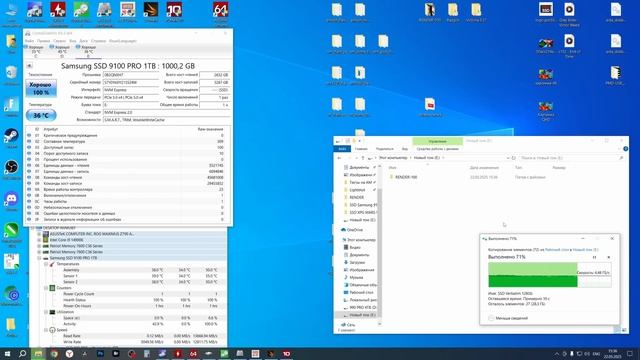This screenshot has width=640, height=360.
Task: Click the Speed gauge icon in HWMonitor
Action: (x=52, y=330)
